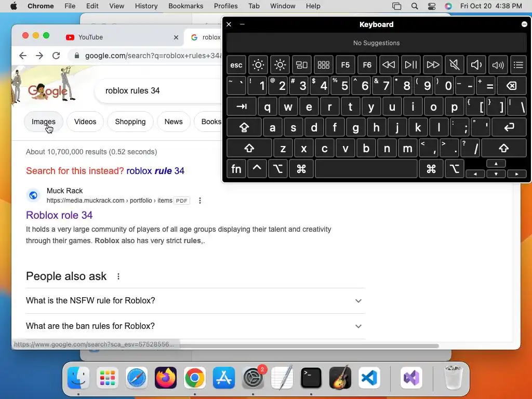Expand What are the ban rules for Roblox
This screenshot has width=532, height=399.
pos(195,326)
